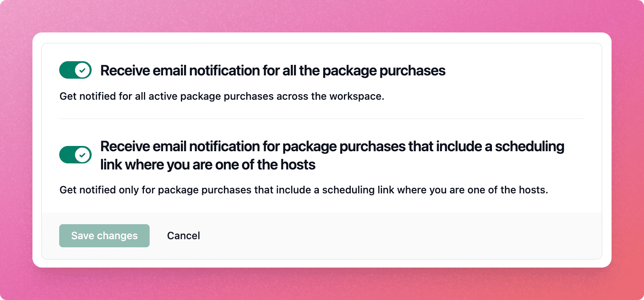
Task: Click the checkmark knob of the second toggle
Action: pos(83,155)
